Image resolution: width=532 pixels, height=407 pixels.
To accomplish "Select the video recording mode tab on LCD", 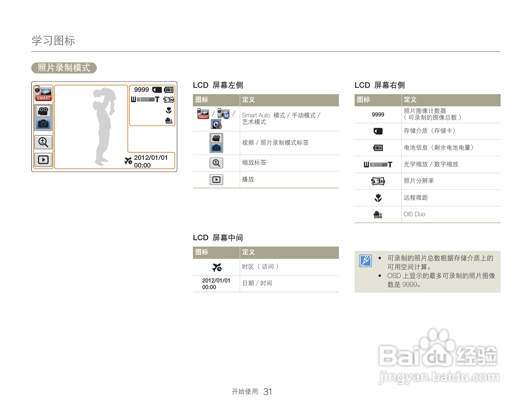I will pyautogui.click(x=43, y=111).
